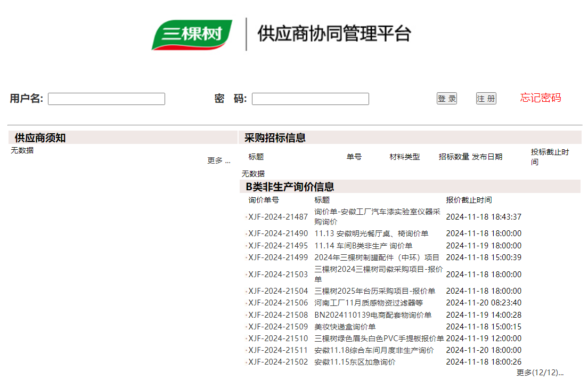This screenshot has width=588, height=379.
Task: Open 三棵树绿色眉头白色PVC手提板报价单
Action: (379, 338)
